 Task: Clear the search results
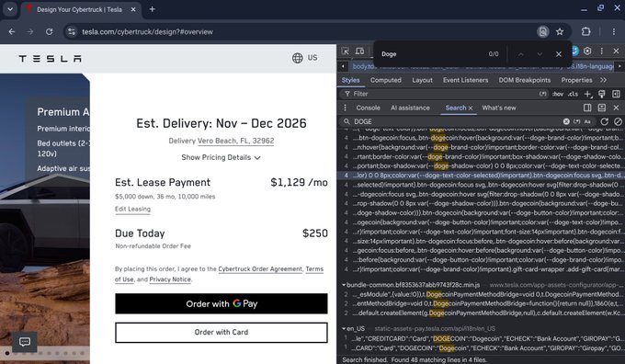[x=618, y=121]
